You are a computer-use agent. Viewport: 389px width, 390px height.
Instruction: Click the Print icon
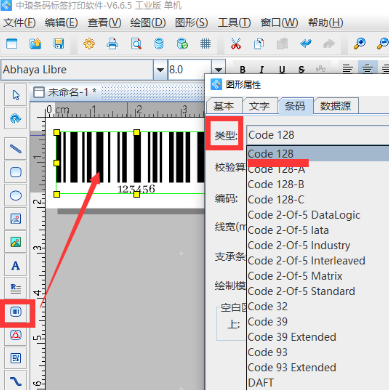pos(112,44)
